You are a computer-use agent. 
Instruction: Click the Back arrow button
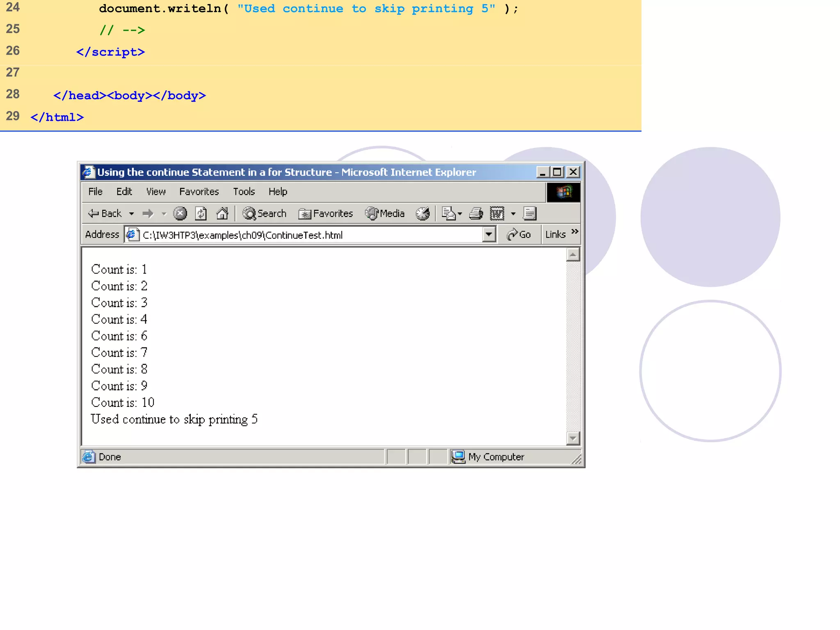coord(105,213)
